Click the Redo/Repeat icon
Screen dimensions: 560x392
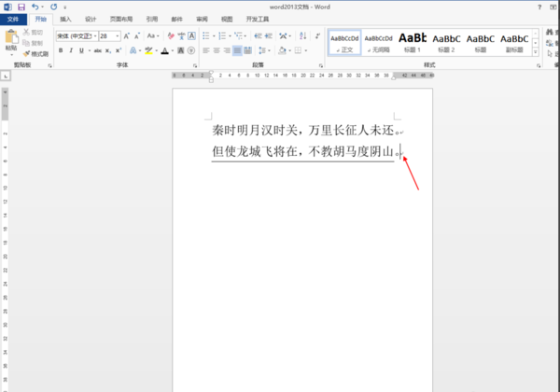click(54, 7)
